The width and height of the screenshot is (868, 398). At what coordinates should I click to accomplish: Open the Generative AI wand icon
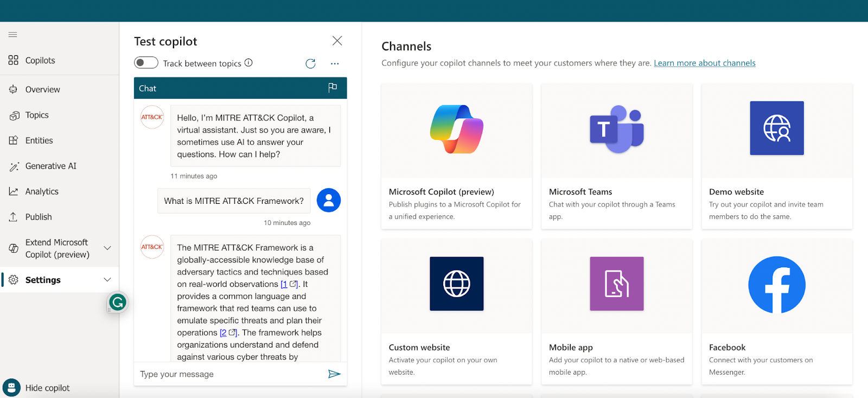coord(14,166)
